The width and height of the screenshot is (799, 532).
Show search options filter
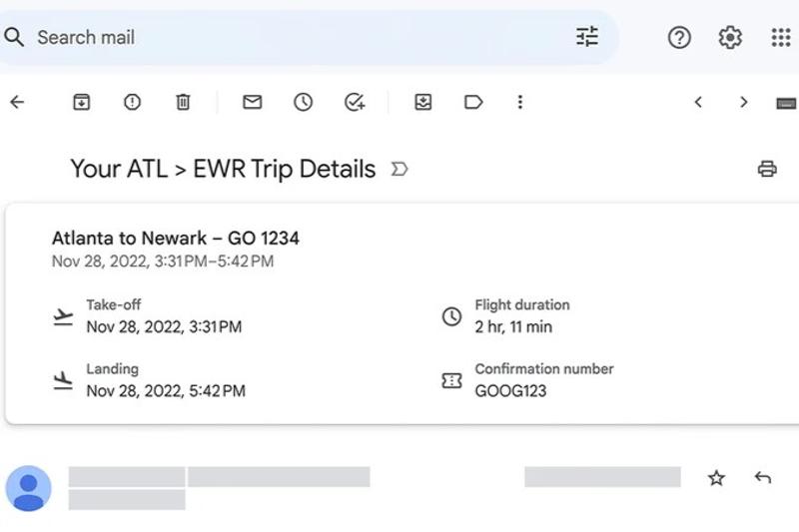587,37
